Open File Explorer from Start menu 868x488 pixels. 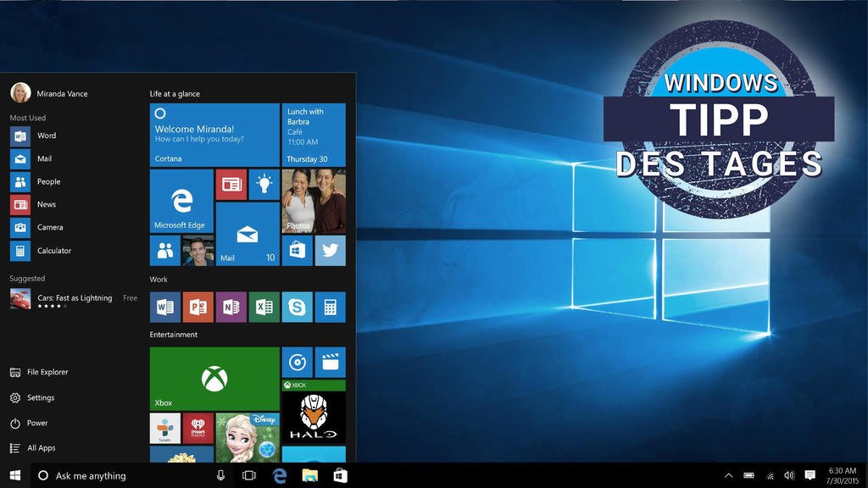coord(39,373)
